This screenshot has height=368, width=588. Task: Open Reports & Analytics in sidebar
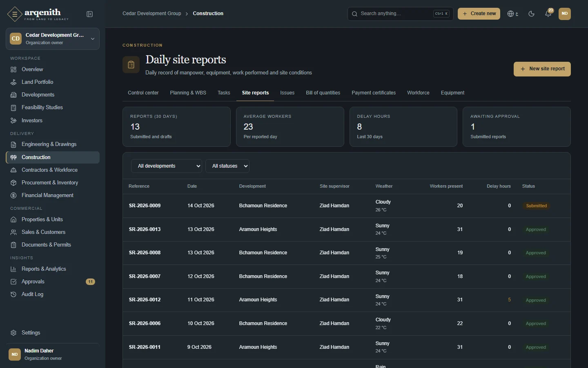(53, 269)
